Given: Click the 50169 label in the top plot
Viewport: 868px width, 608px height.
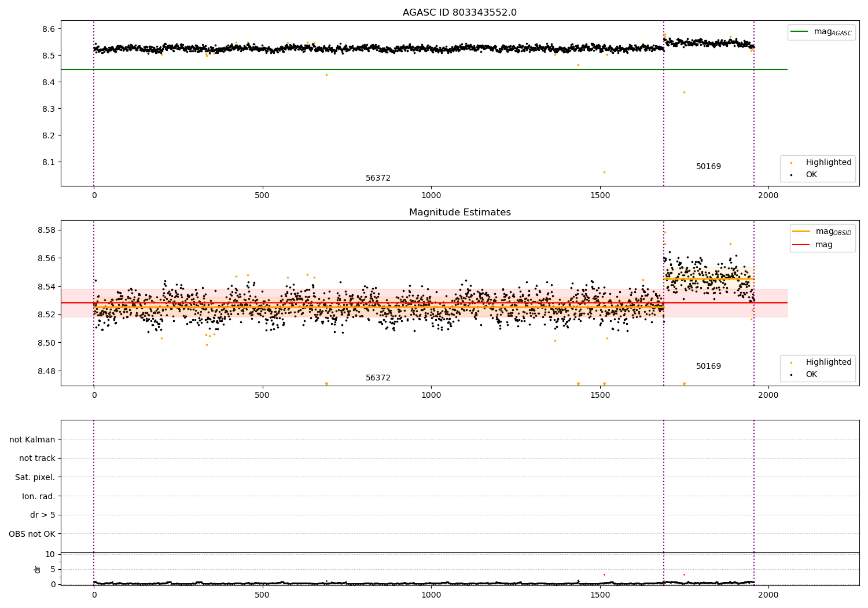Looking at the screenshot, I should pos(708,167).
